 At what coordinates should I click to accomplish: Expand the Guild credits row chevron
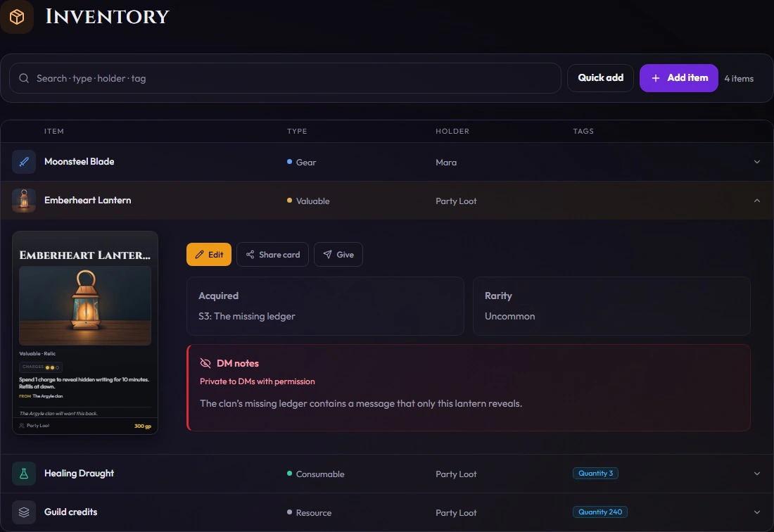[756, 512]
